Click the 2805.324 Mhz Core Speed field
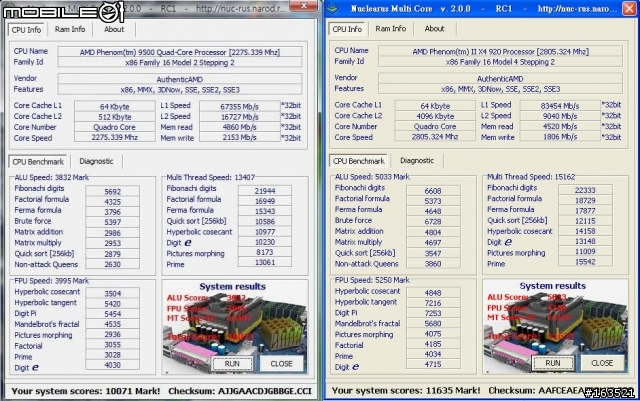 pyautogui.click(x=435, y=136)
